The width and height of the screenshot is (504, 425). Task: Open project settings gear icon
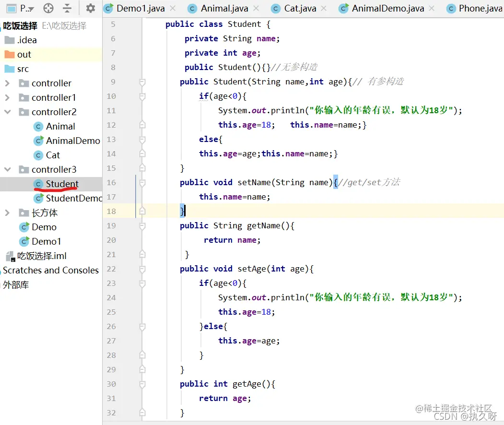[x=91, y=8]
